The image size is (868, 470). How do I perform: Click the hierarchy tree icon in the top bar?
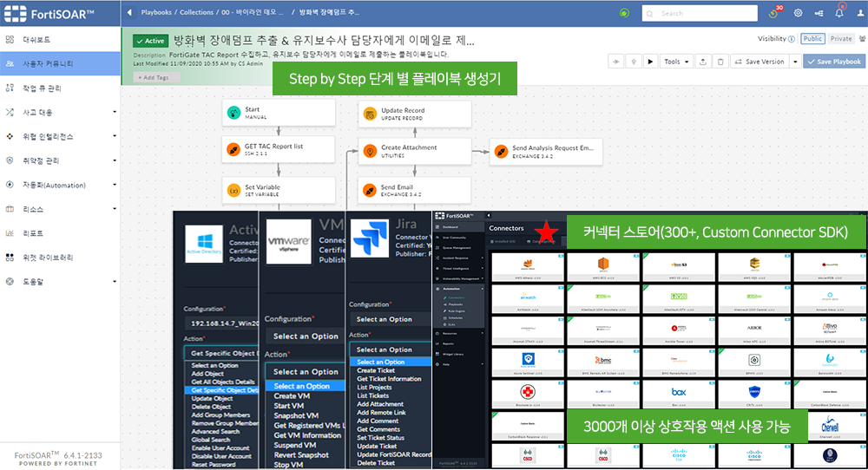819,13
